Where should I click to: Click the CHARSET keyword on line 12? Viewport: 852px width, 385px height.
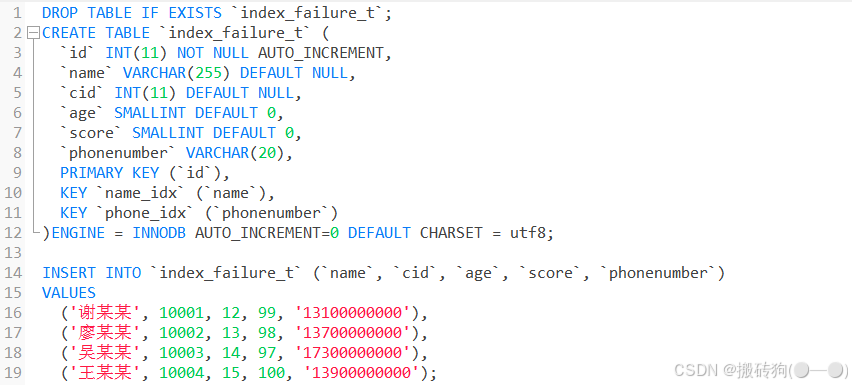(450, 232)
